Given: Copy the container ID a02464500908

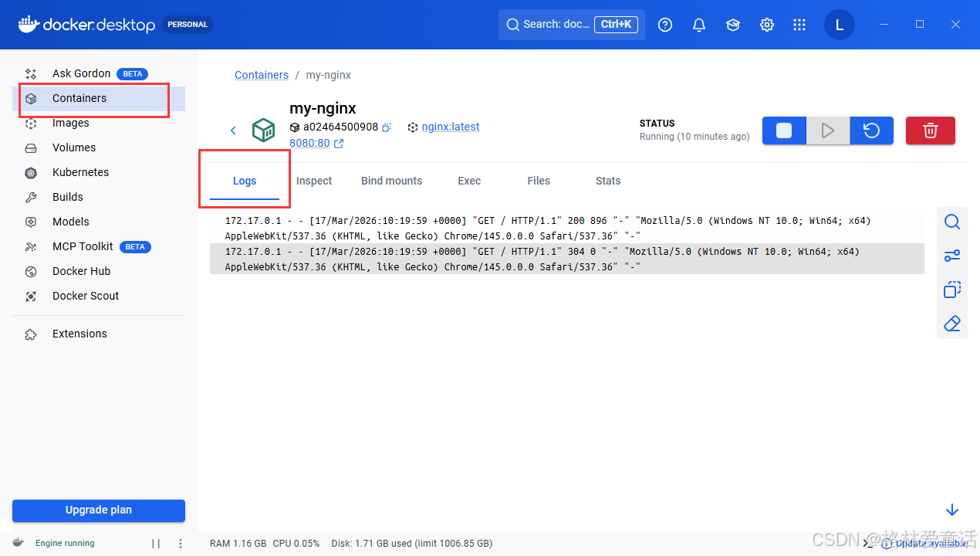Looking at the screenshot, I should (387, 127).
